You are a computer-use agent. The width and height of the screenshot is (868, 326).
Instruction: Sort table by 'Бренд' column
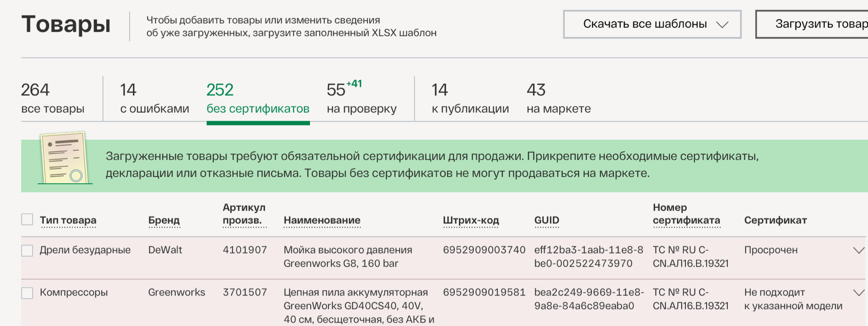[164, 221]
